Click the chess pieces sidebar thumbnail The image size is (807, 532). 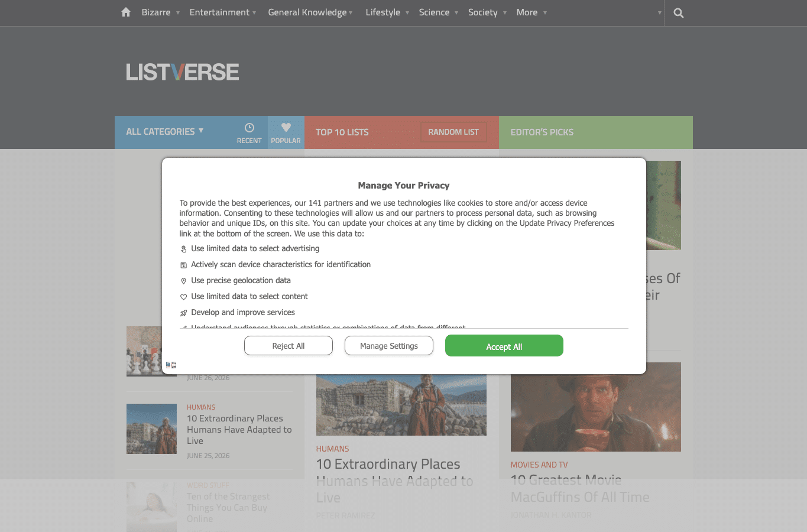[144, 351]
